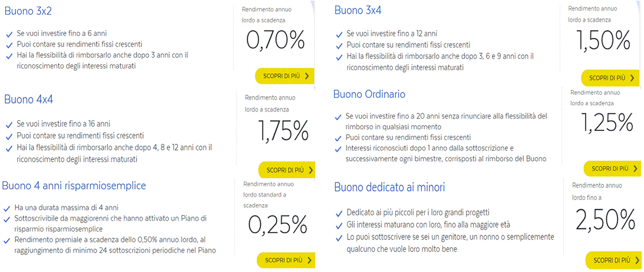Click checkmark beside "Se vuoi investire fino a 6 anni"

click(x=9, y=34)
